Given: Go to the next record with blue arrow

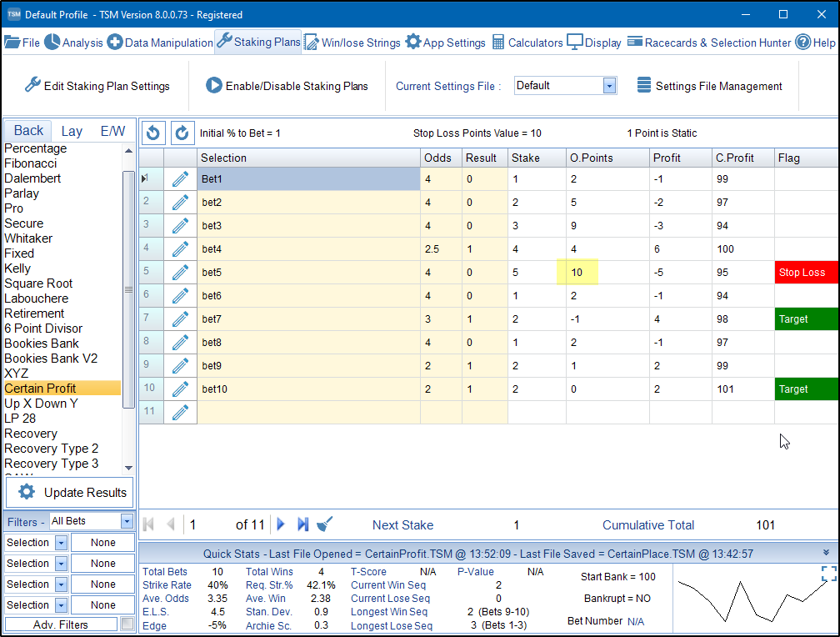Looking at the screenshot, I should click(281, 524).
